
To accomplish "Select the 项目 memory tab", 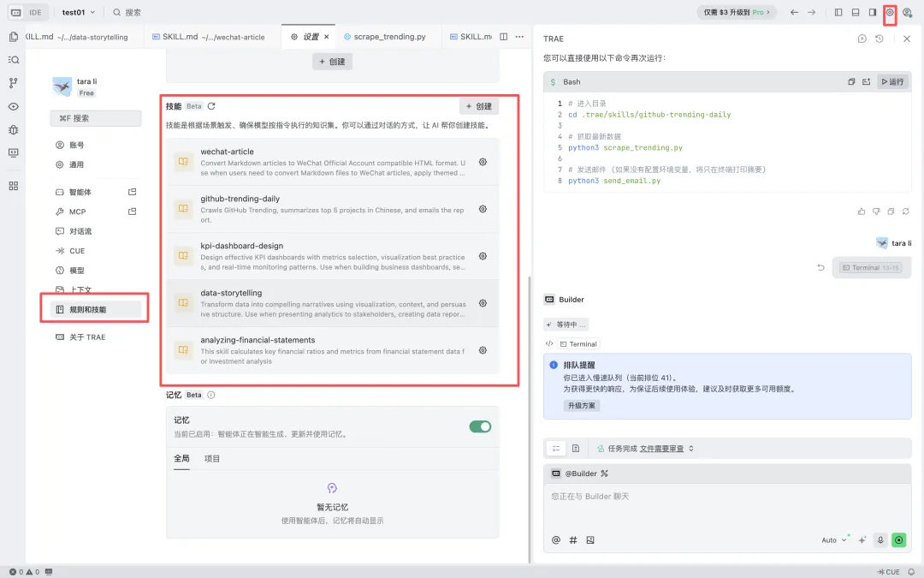I will [212, 458].
